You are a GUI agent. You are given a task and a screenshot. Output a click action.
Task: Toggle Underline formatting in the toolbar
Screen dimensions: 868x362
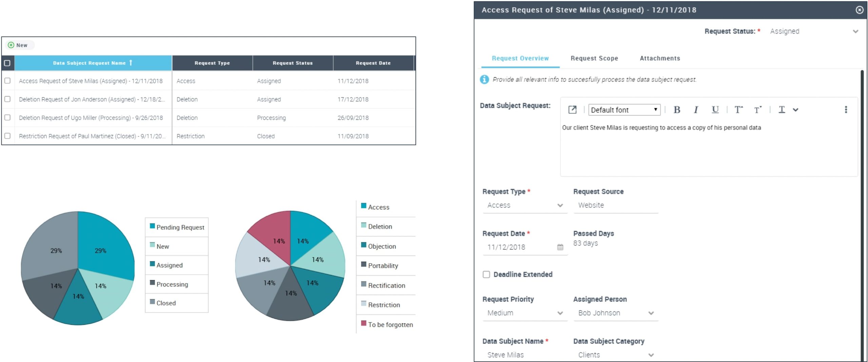point(715,110)
